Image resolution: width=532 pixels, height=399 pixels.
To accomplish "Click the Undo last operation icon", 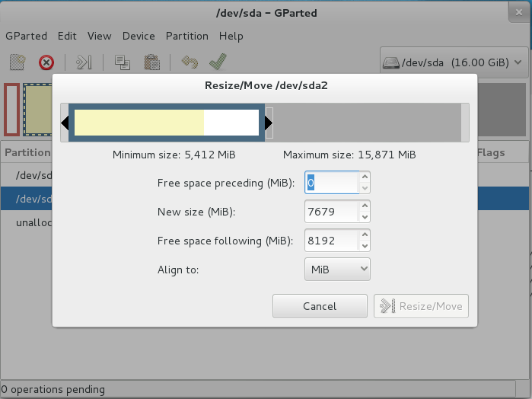I will (x=190, y=62).
